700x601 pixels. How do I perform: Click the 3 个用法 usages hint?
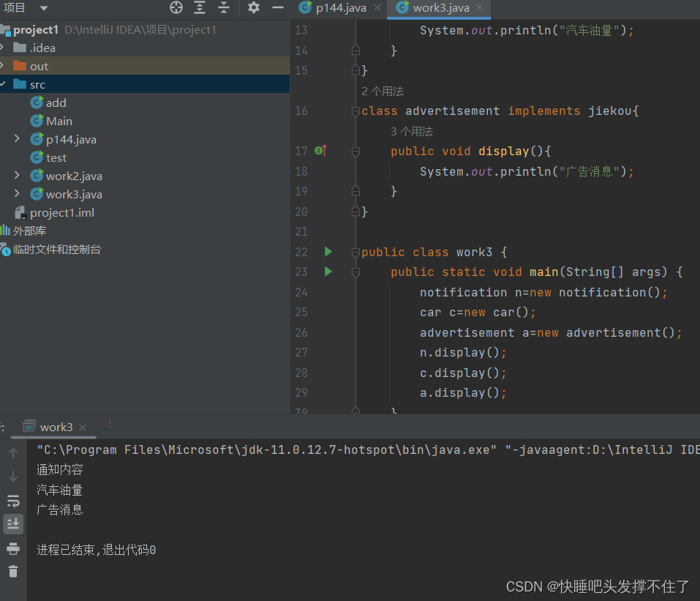[412, 131]
